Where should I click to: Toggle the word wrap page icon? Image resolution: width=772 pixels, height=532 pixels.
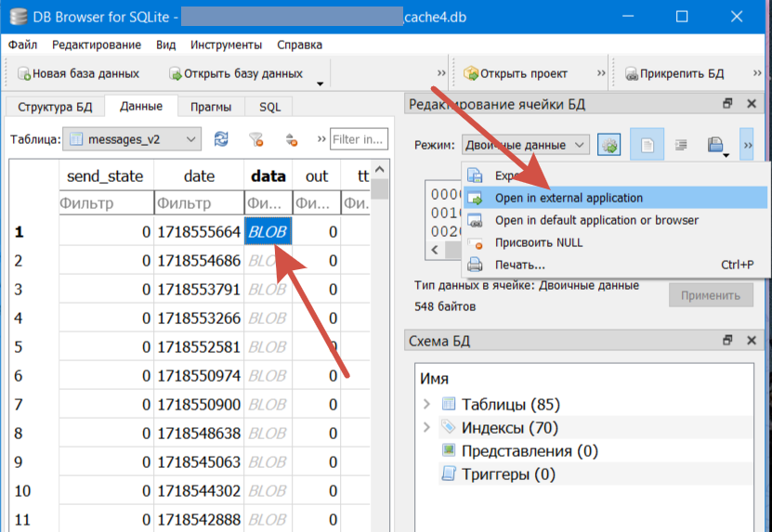pos(647,145)
